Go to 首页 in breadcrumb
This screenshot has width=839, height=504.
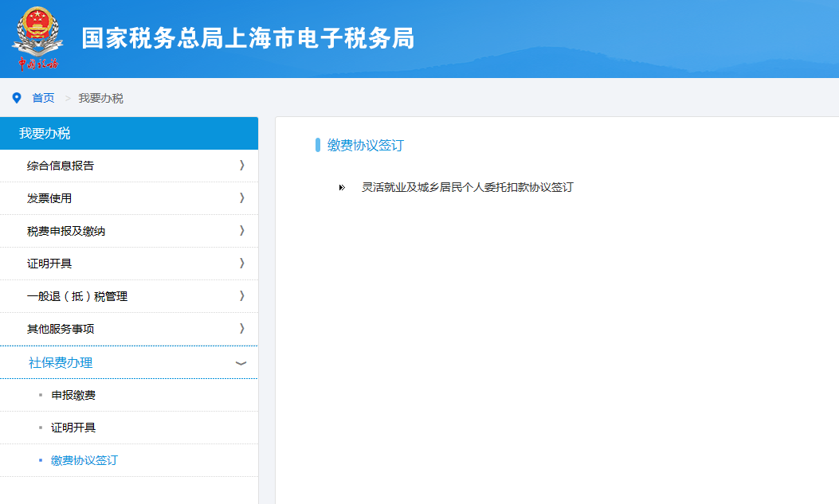pyautogui.click(x=43, y=98)
